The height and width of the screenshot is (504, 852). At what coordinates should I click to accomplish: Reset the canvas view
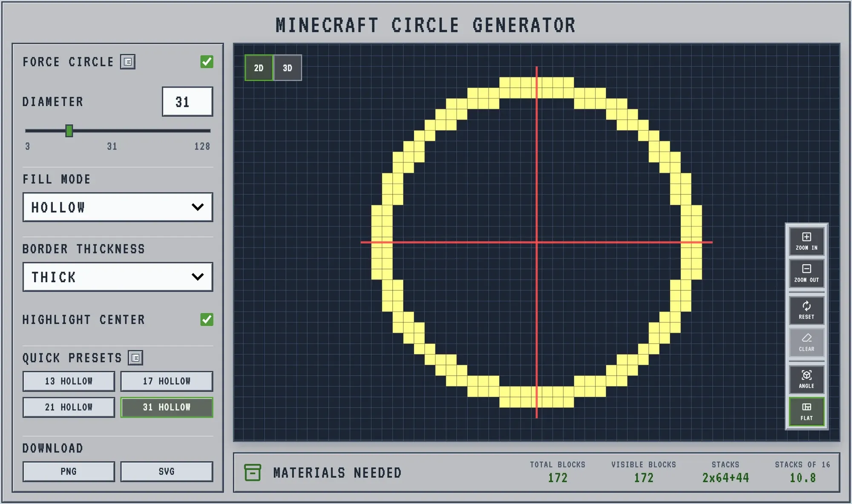tap(806, 310)
